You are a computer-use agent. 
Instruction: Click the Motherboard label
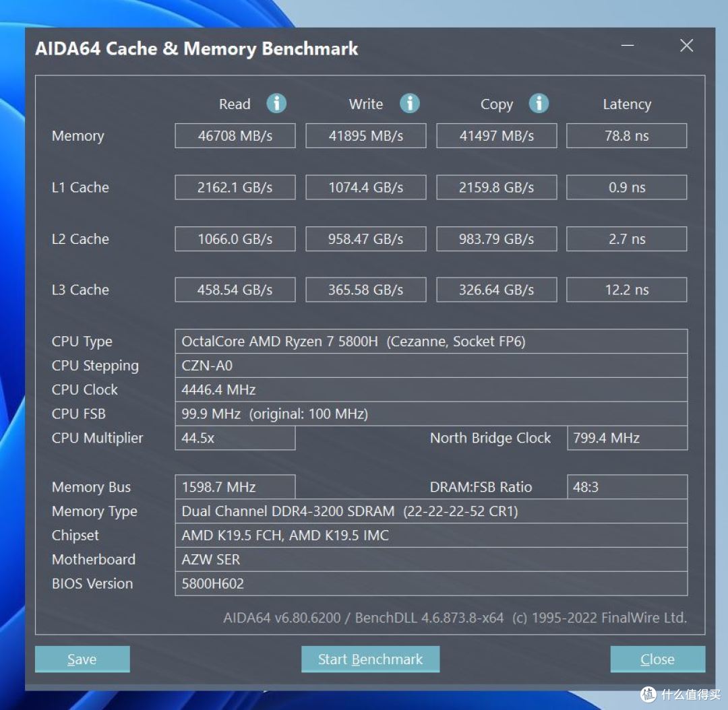[x=93, y=559]
